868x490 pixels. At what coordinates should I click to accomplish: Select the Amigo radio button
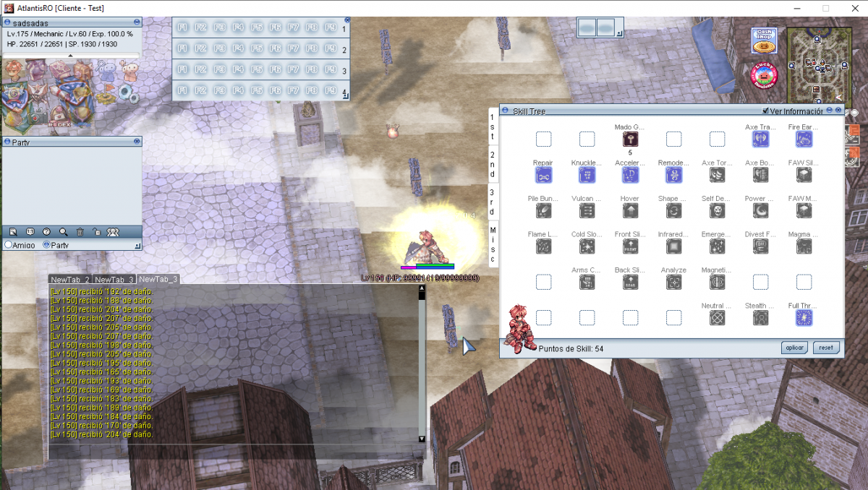(x=8, y=245)
